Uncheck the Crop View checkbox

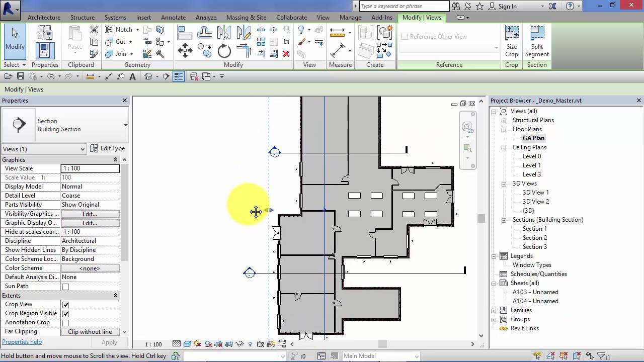(65, 305)
